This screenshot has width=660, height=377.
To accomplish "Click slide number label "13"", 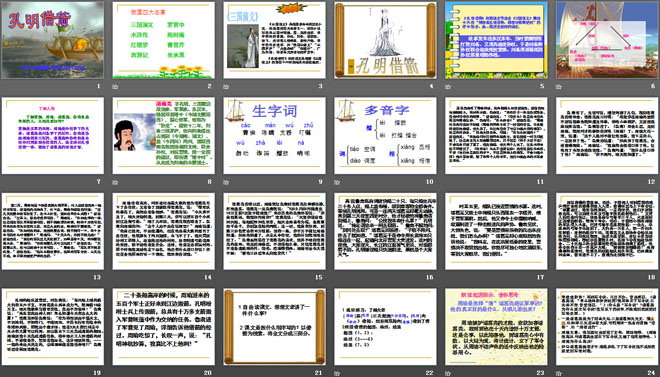I will (97, 277).
